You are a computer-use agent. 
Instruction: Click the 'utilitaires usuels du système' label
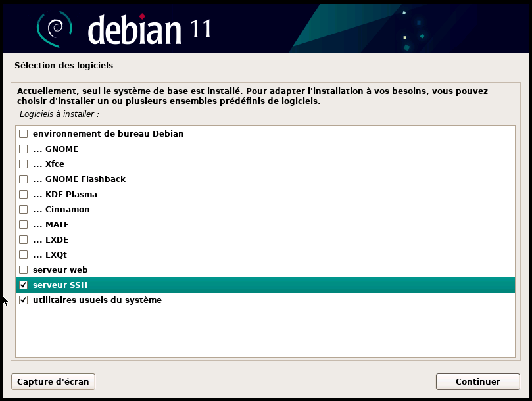97,300
